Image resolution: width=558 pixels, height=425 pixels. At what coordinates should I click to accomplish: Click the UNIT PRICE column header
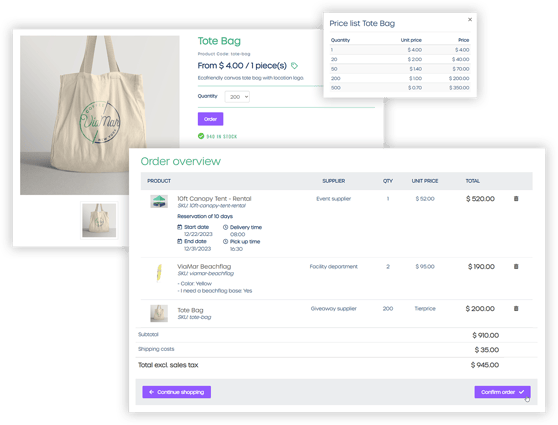[x=425, y=181]
